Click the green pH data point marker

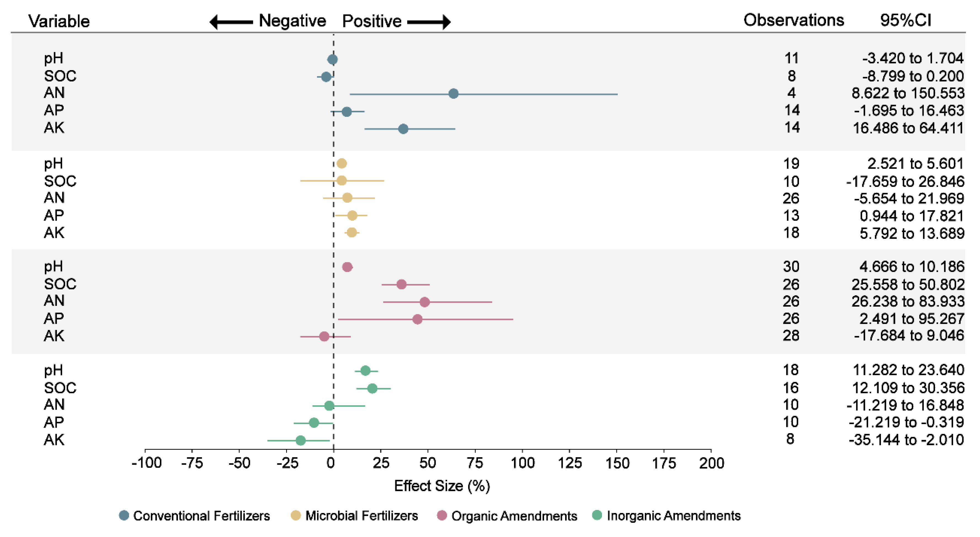[365, 370]
